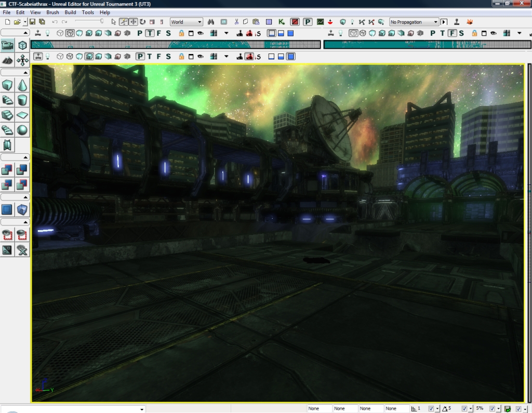Open the No Propagation dropdown
The image size is (532, 413).
[414, 22]
